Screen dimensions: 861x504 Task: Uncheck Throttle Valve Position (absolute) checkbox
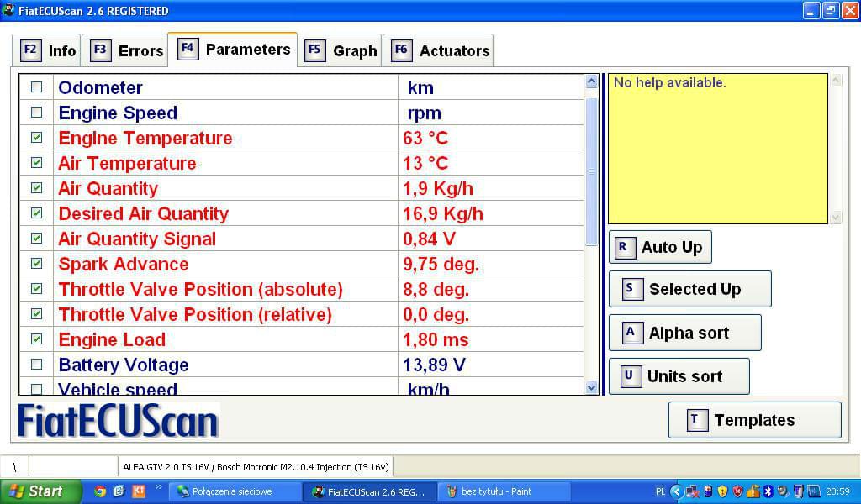point(37,288)
